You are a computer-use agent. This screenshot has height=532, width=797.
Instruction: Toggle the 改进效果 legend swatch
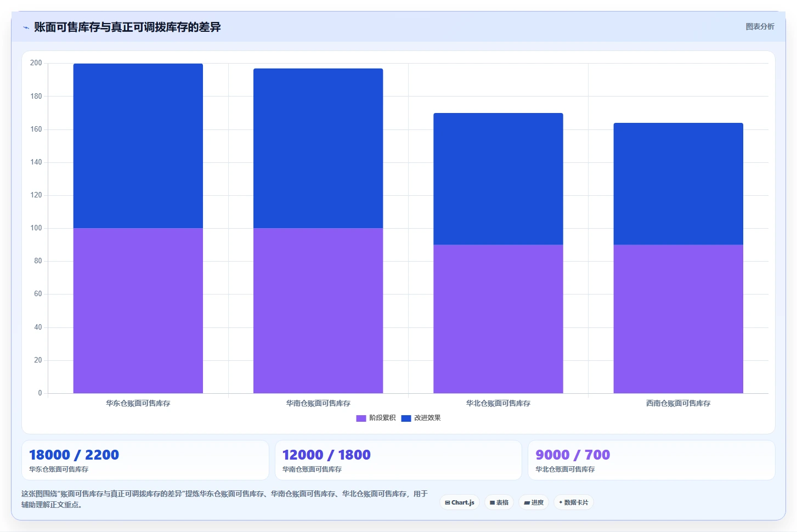[406, 418]
